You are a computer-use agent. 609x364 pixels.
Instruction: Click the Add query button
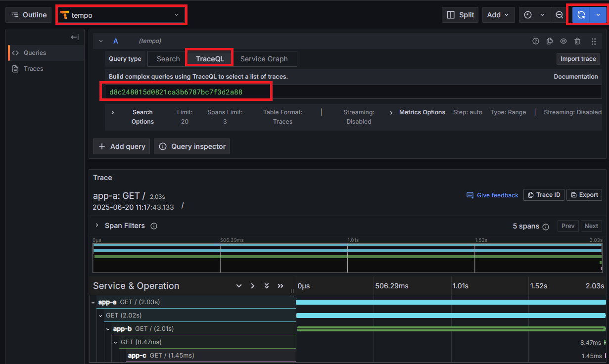(122, 146)
